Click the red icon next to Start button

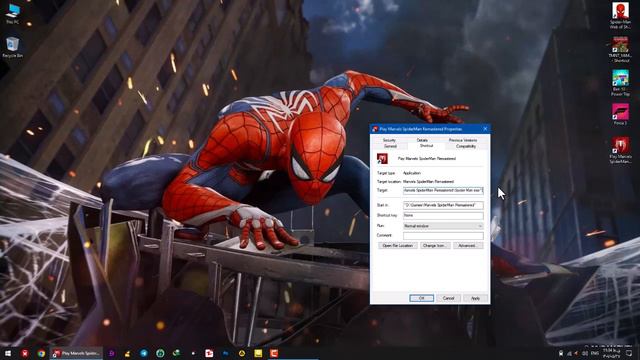(x=24, y=353)
